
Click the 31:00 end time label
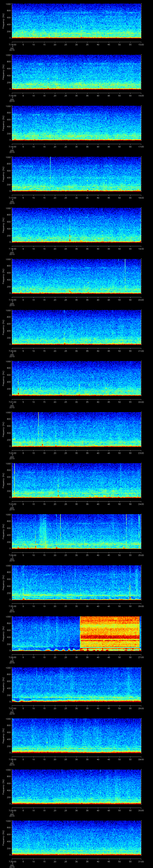141,862
